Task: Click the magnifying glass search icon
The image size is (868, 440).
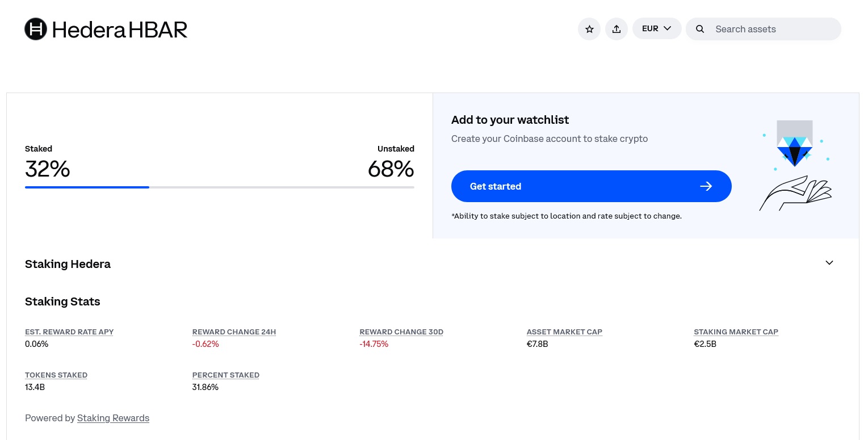Action: pos(700,29)
